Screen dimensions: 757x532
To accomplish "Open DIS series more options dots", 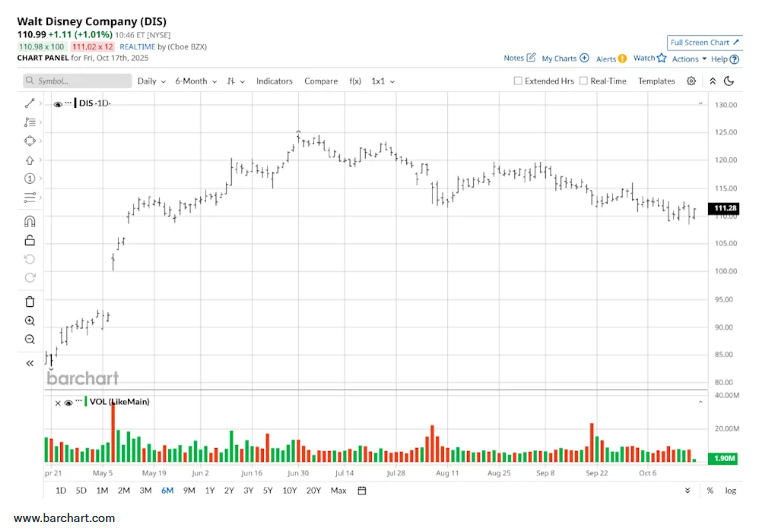I will click(x=68, y=103).
